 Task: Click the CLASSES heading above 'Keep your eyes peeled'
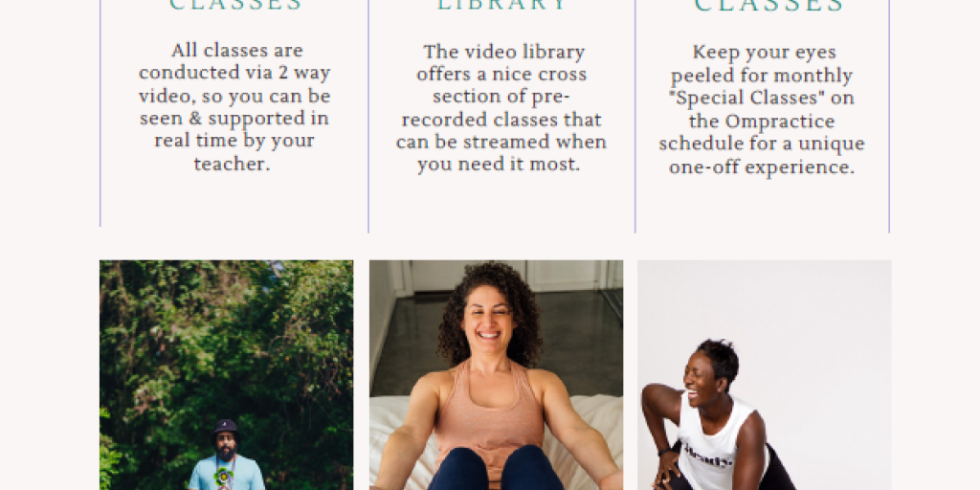769,5
